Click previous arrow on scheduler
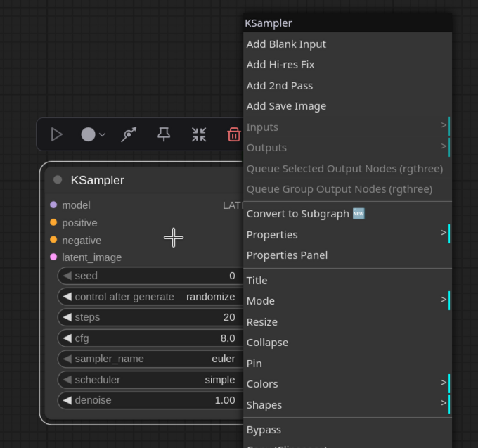The image size is (478, 448). 67,379
